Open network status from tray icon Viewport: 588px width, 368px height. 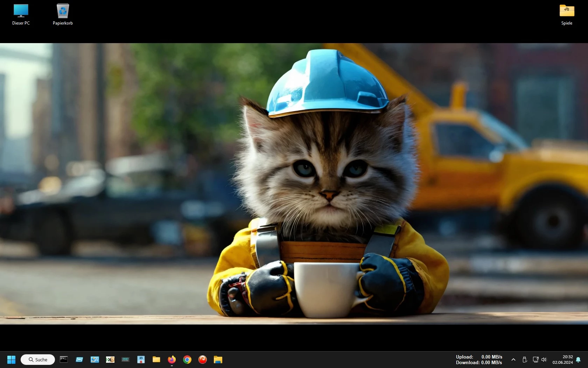pyautogui.click(x=535, y=360)
